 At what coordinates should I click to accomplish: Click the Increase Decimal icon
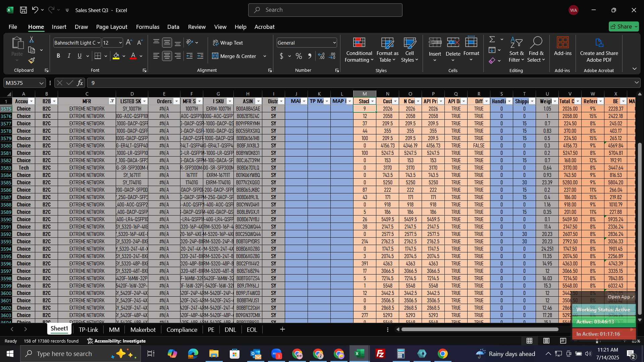pyautogui.click(x=321, y=56)
